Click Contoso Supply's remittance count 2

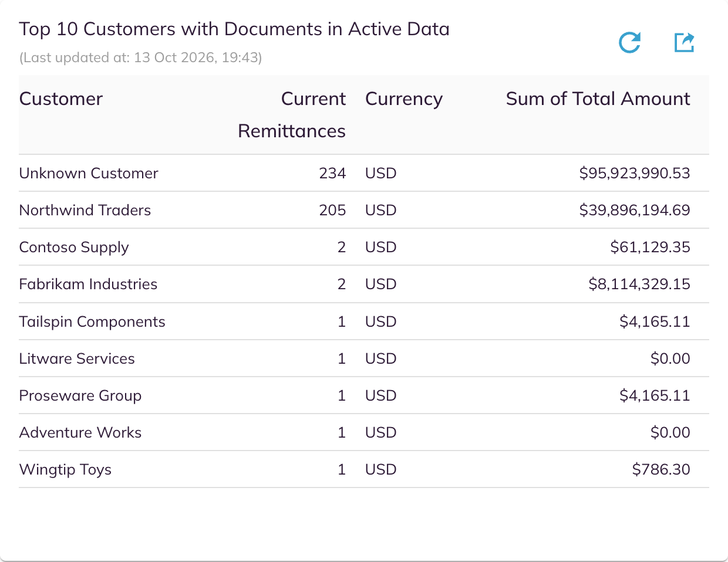[342, 247]
